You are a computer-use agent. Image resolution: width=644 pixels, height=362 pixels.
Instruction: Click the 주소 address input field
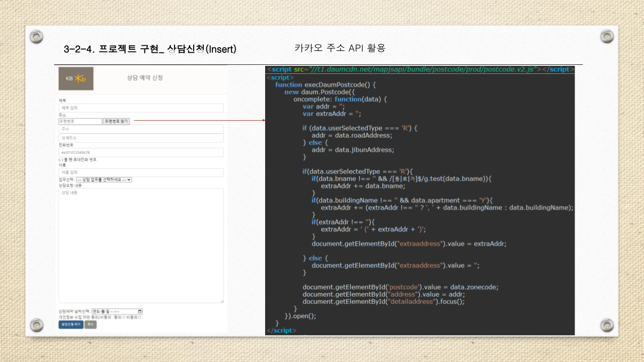[x=141, y=130]
